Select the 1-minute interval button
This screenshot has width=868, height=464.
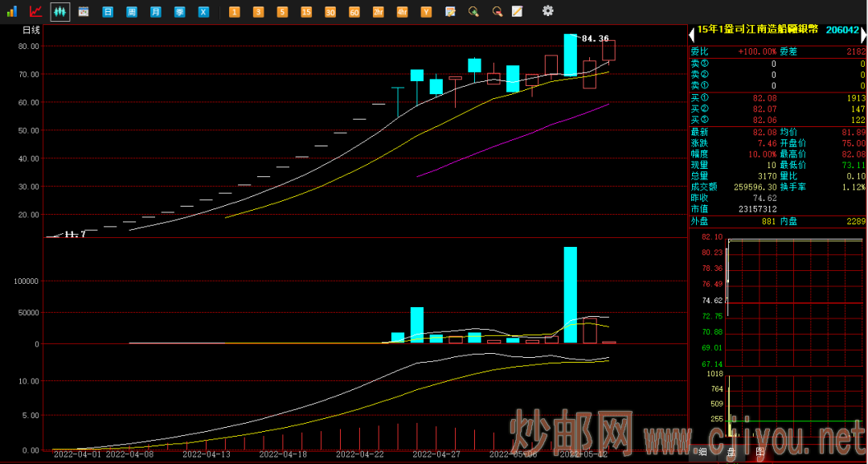pos(234,12)
